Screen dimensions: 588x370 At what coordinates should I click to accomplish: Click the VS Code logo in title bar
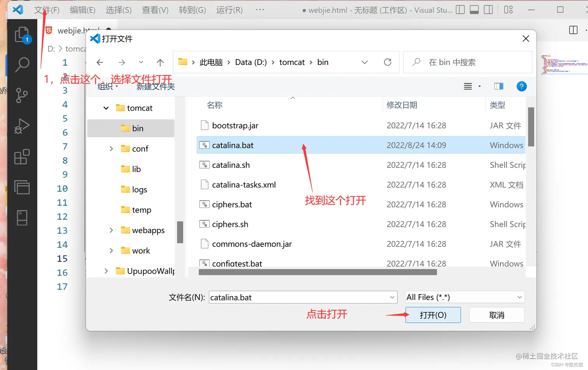pos(18,9)
